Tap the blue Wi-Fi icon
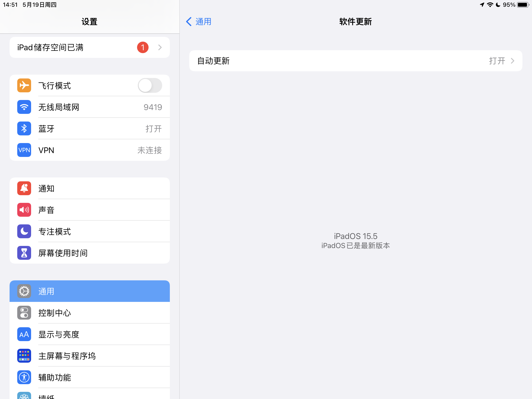532x399 pixels. pyautogui.click(x=24, y=107)
